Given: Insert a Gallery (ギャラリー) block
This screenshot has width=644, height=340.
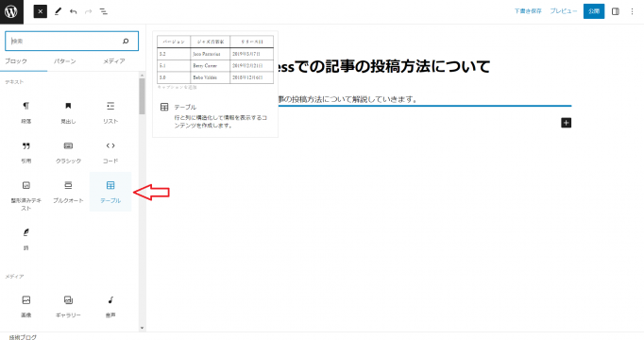Looking at the screenshot, I should pyautogui.click(x=68, y=306).
